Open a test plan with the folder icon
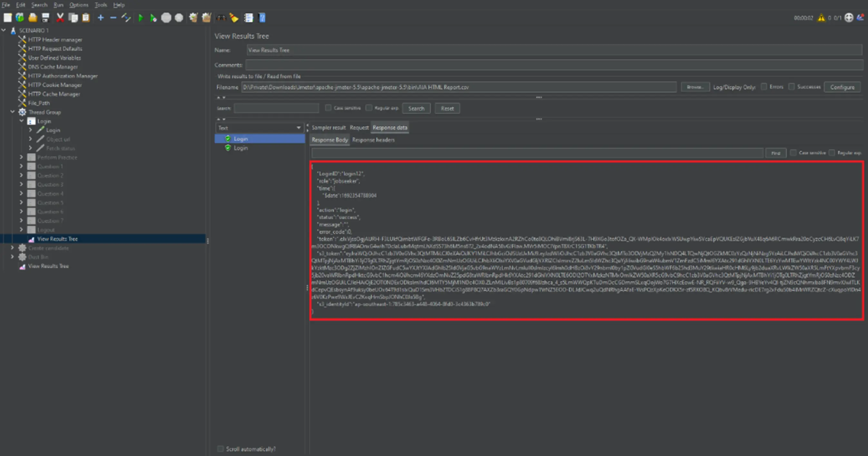 [x=33, y=18]
